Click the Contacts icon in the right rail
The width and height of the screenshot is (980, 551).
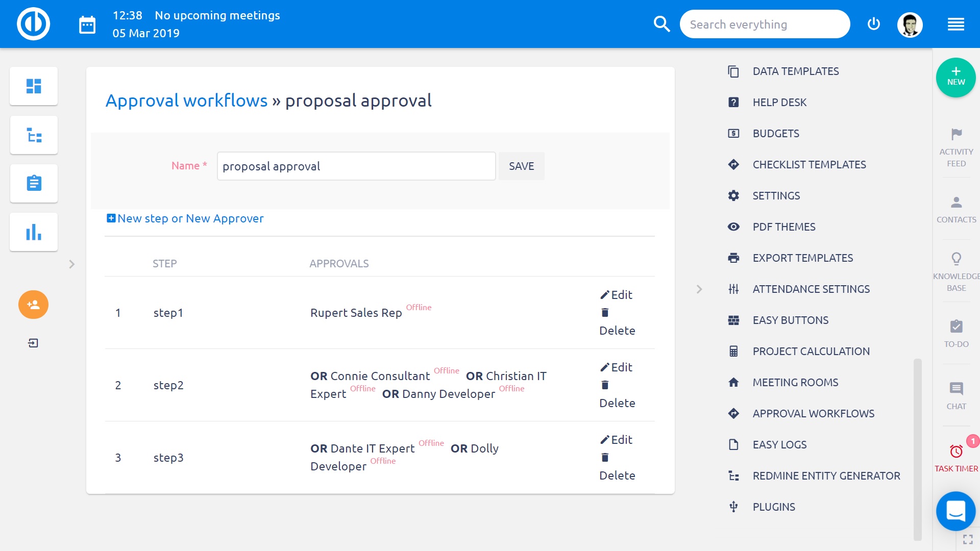click(x=956, y=203)
